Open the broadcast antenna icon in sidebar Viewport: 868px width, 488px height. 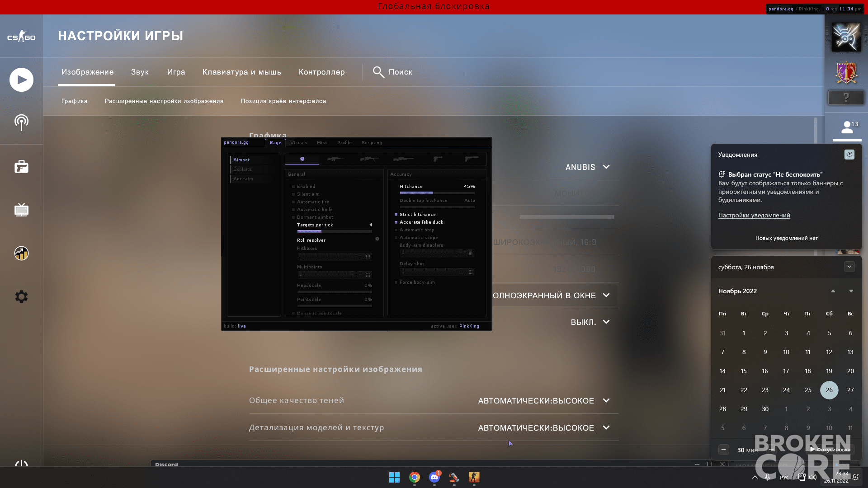[21, 122]
